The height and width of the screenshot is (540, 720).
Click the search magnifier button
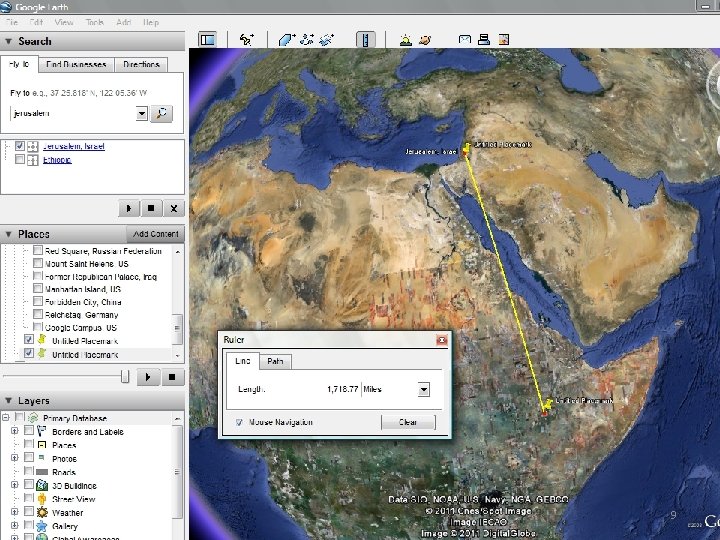[x=161, y=113]
